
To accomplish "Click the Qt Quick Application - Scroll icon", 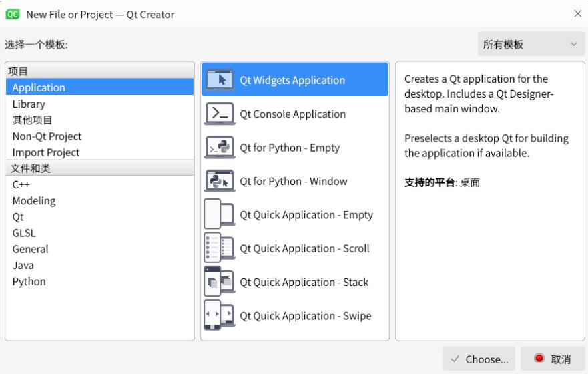I will coord(220,248).
